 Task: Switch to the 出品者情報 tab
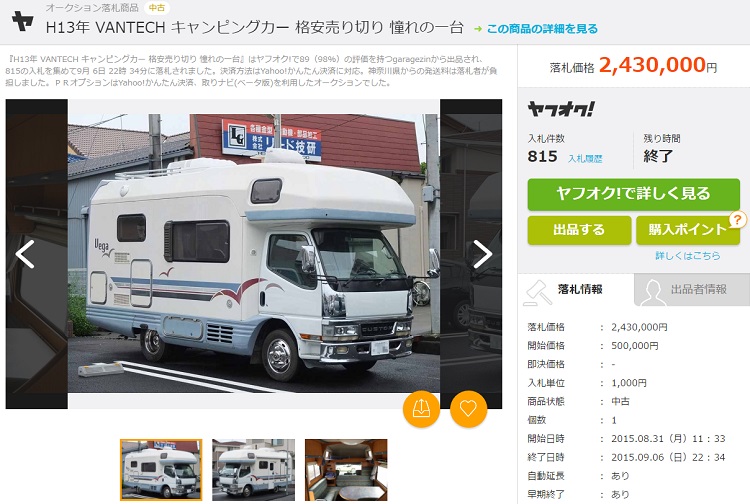tap(692, 290)
